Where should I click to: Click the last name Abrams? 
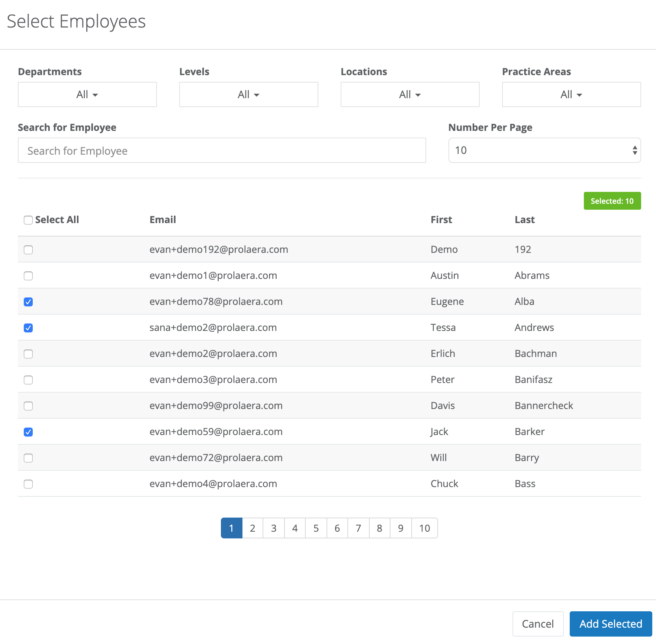tap(532, 276)
